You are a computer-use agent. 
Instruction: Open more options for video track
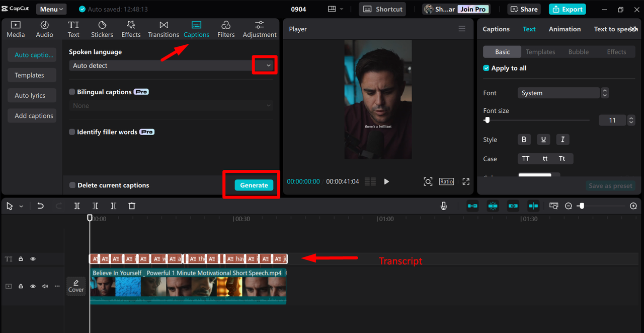tap(57, 286)
